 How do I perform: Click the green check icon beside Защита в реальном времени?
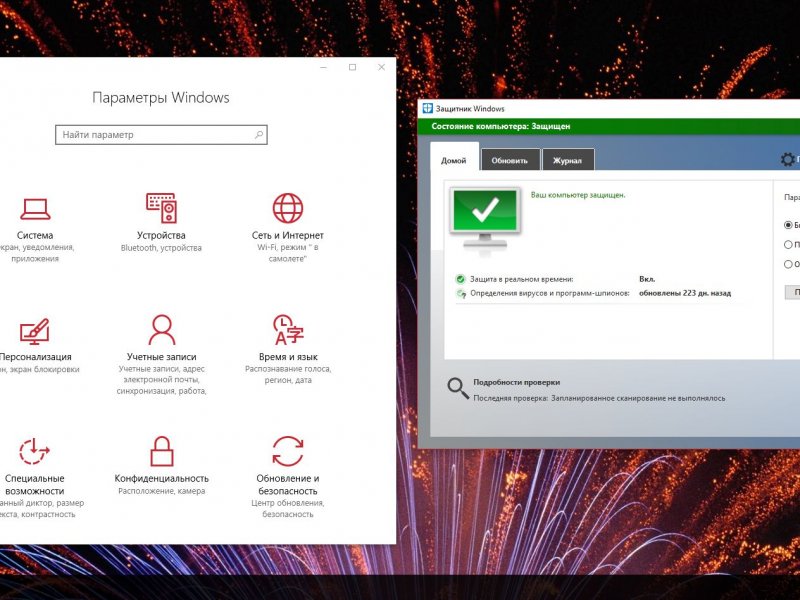click(460, 279)
